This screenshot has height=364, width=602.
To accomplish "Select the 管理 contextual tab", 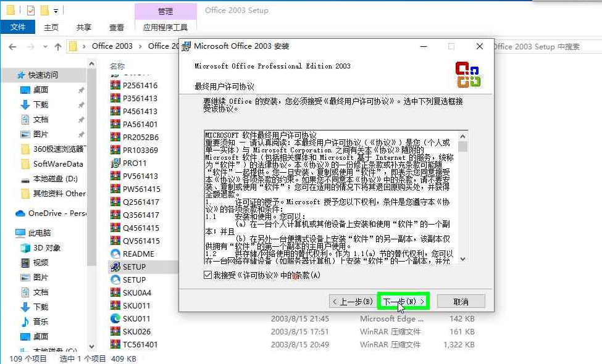I will coord(165,11).
